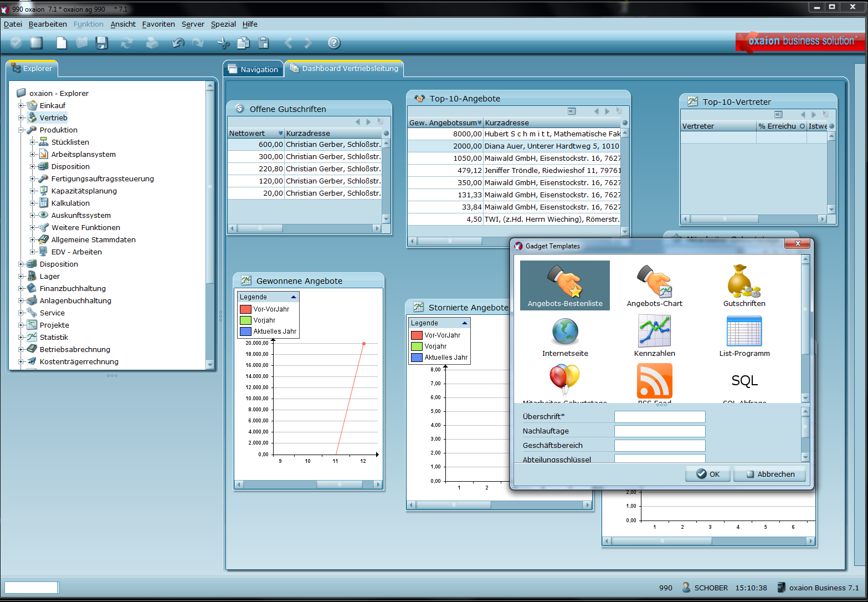Open the Favoriten menu
The image size is (868, 602).
point(158,24)
